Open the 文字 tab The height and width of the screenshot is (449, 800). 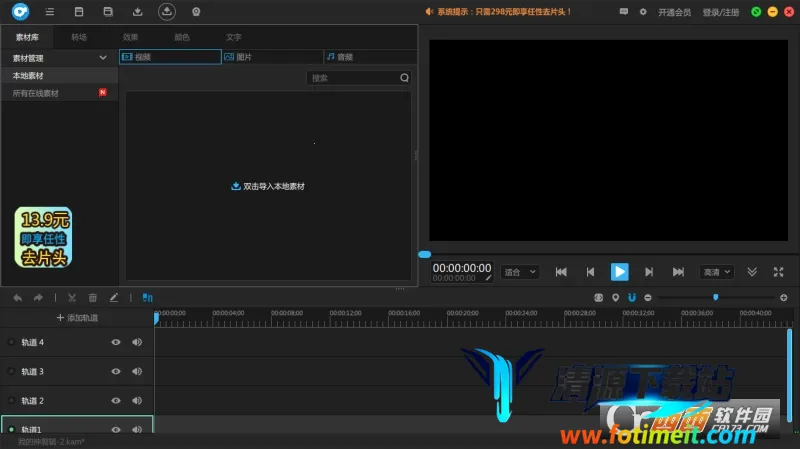(x=233, y=36)
